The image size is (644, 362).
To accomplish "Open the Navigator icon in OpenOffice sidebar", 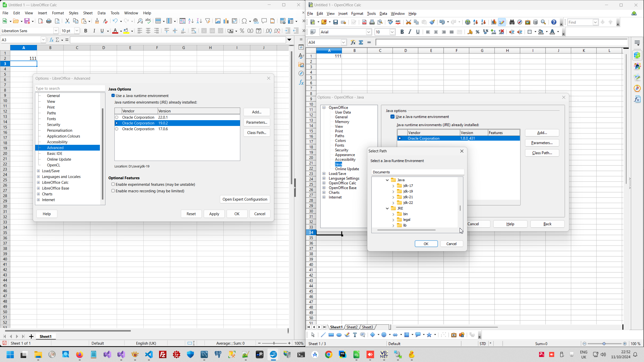I will (x=637, y=88).
